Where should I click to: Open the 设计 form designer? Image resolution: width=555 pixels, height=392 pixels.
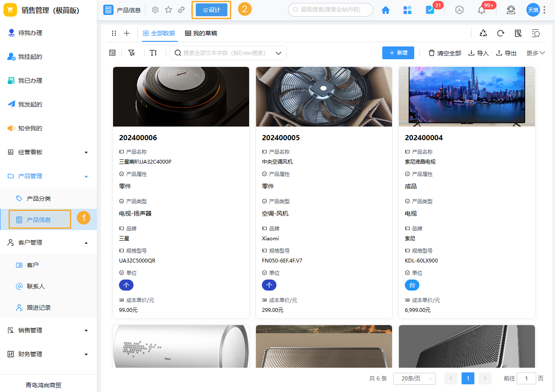point(211,9)
